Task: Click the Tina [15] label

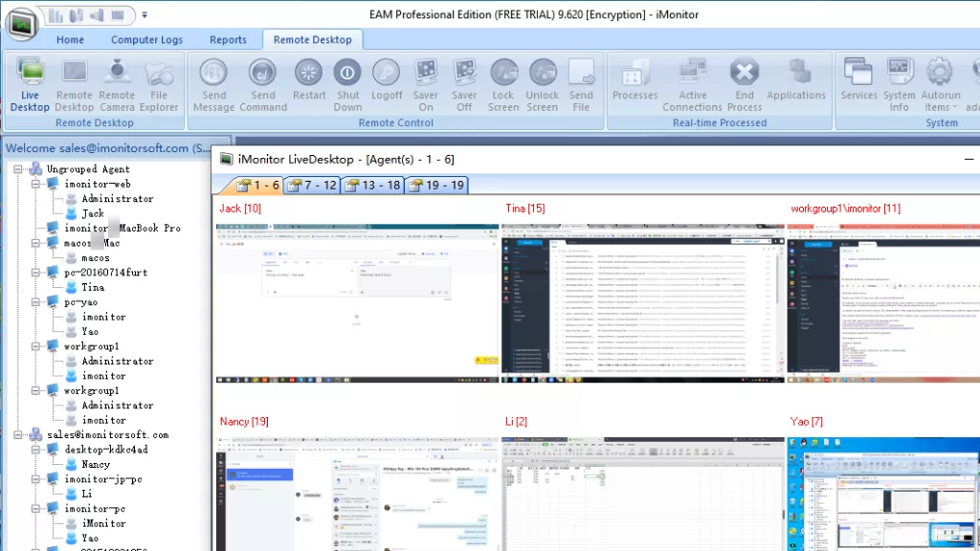Action: click(x=525, y=209)
